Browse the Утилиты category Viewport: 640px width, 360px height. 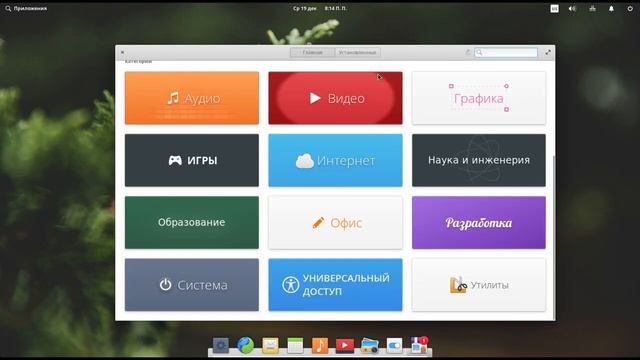pos(479,285)
